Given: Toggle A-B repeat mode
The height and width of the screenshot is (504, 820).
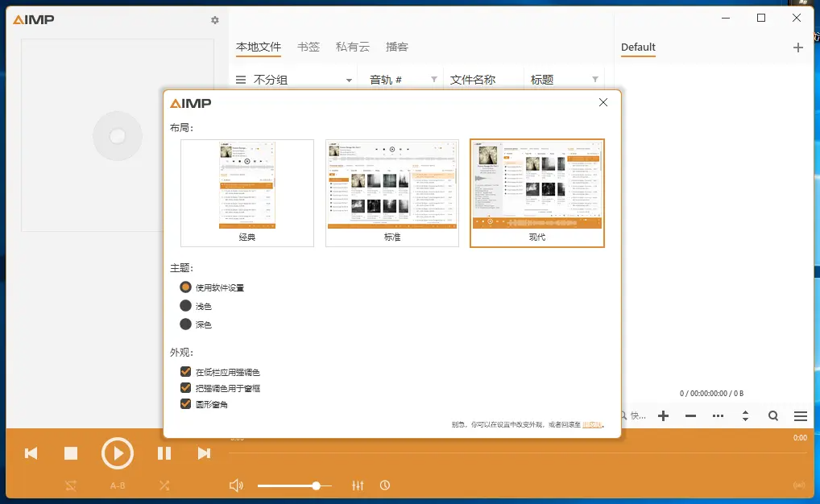Looking at the screenshot, I should [x=118, y=485].
